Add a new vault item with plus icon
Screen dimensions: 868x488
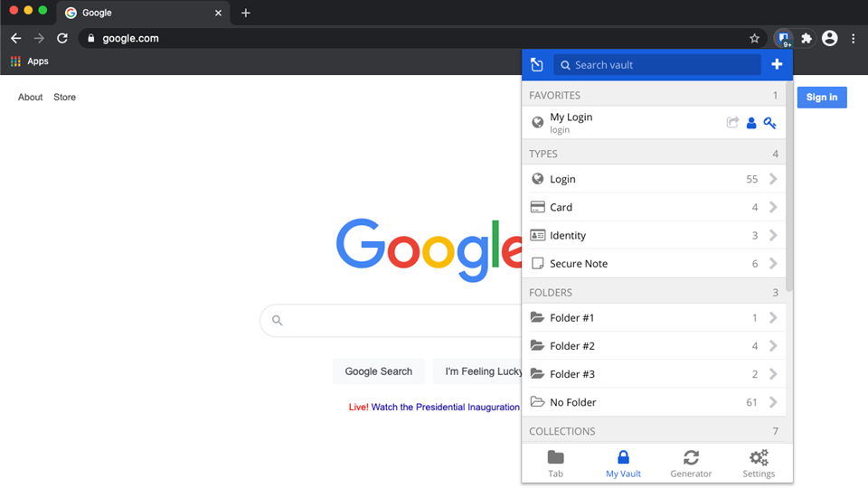(x=777, y=65)
